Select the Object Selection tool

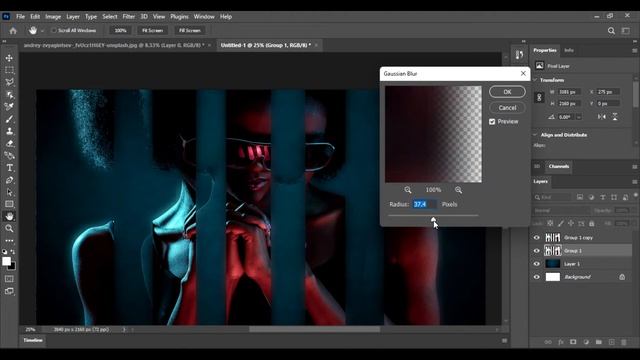pyautogui.click(x=9, y=95)
